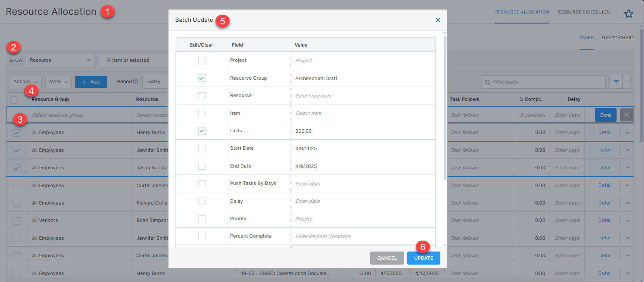Expand the arrow next to filter icon
Screen dimensions: 644x282
point(626,82)
